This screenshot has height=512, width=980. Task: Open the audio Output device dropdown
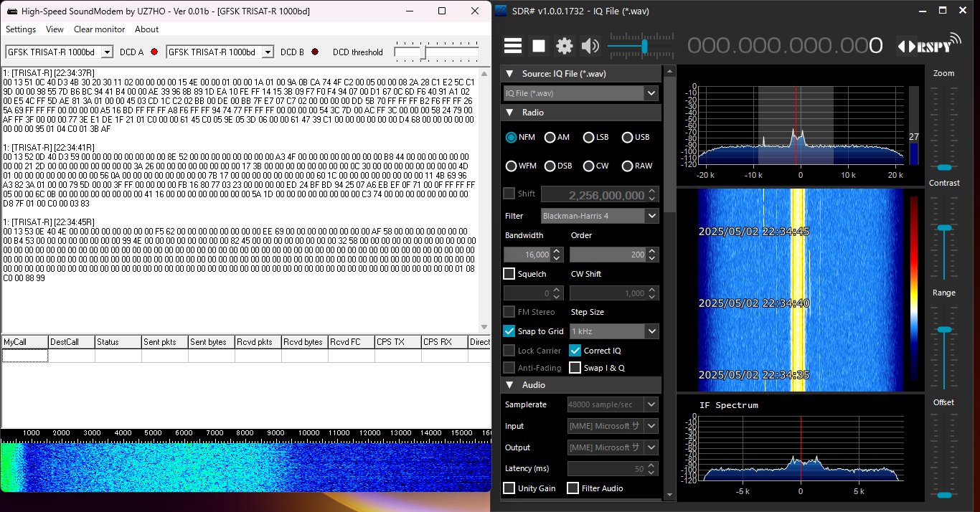[x=651, y=447]
